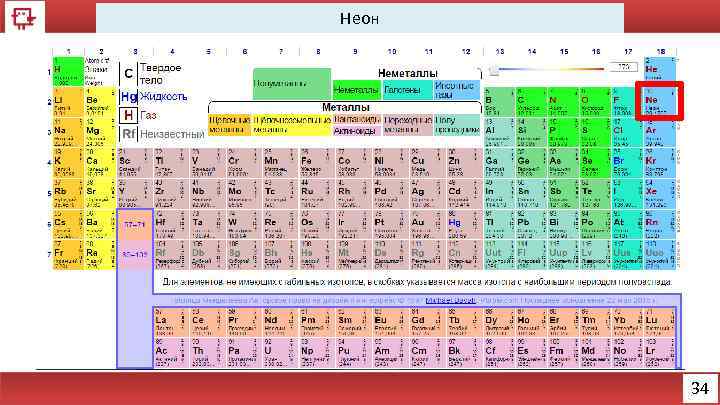The width and height of the screenshot is (720, 405).
Task: Select the bromine Br element cell
Action: coord(627,163)
